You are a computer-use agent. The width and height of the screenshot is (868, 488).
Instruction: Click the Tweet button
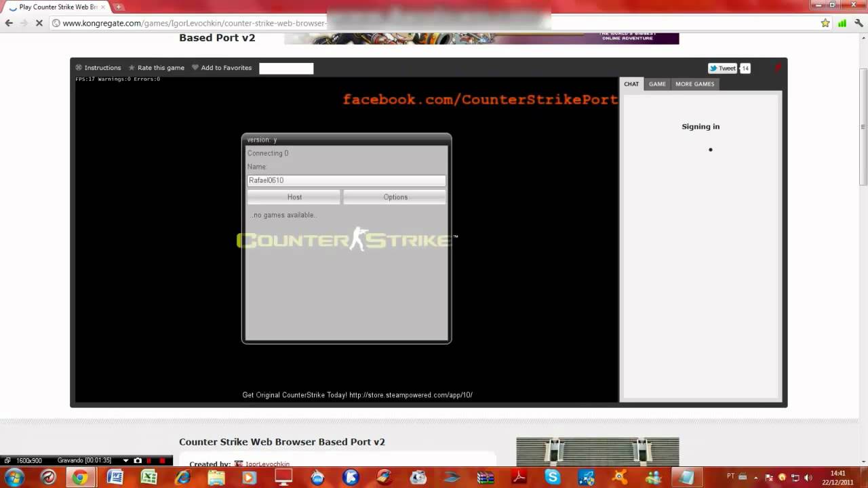pyautogui.click(x=723, y=68)
